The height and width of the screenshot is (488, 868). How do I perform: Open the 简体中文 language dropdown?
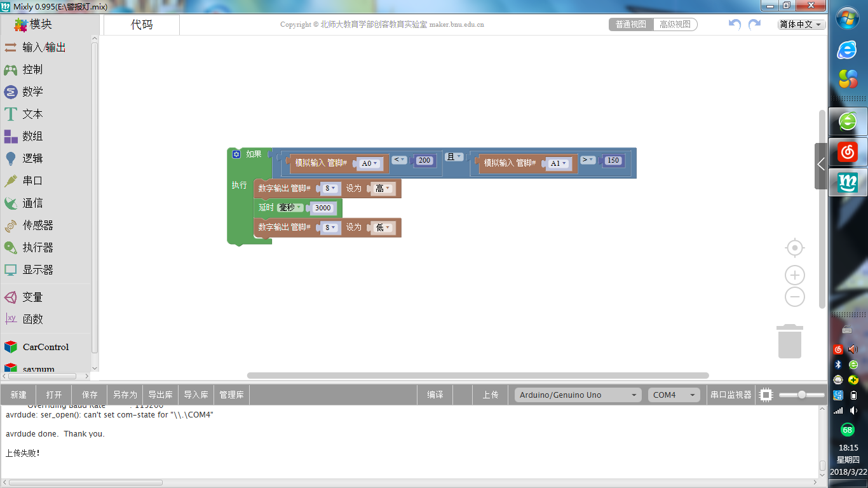click(x=801, y=24)
